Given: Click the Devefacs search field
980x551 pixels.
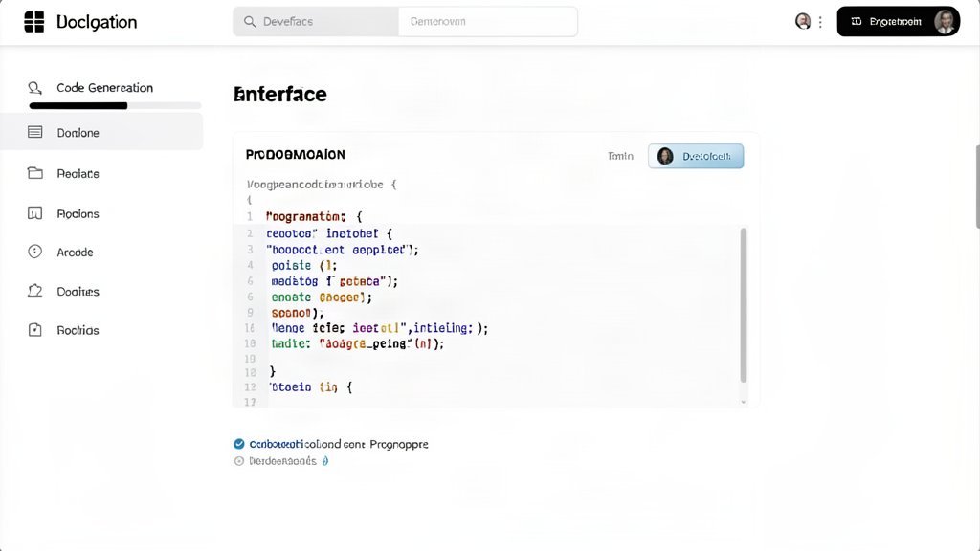Looking at the screenshot, I should click(316, 22).
